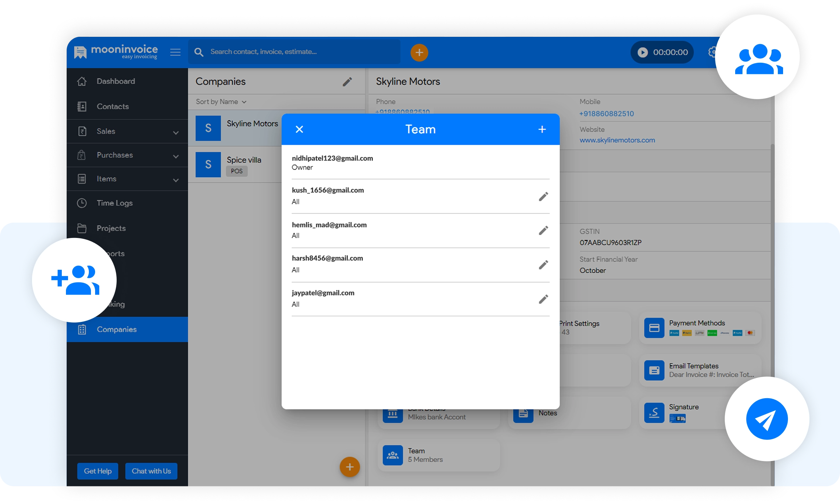
Task: Edit harsh8456@gmail.com member with pencil icon
Action: pos(543,265)
